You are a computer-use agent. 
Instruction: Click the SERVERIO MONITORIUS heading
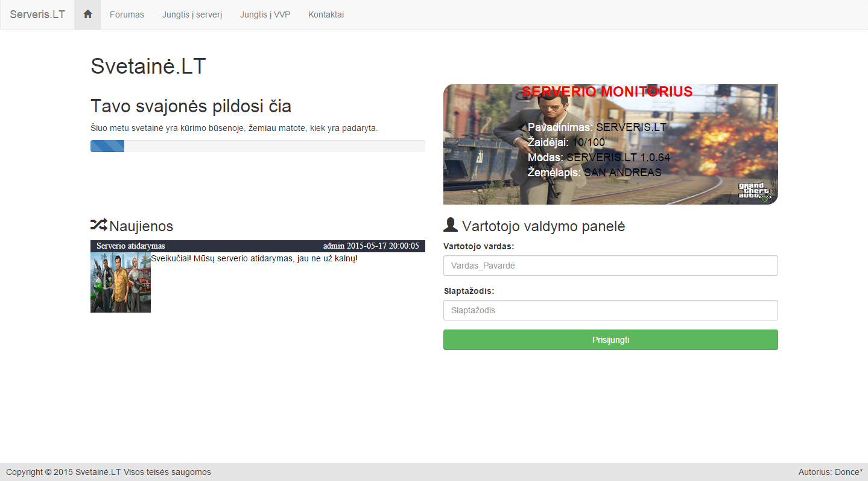607,92
